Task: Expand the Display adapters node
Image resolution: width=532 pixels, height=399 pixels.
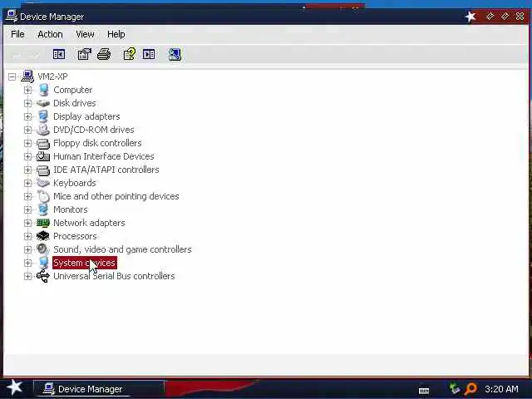Action: (x=27, y=116)
